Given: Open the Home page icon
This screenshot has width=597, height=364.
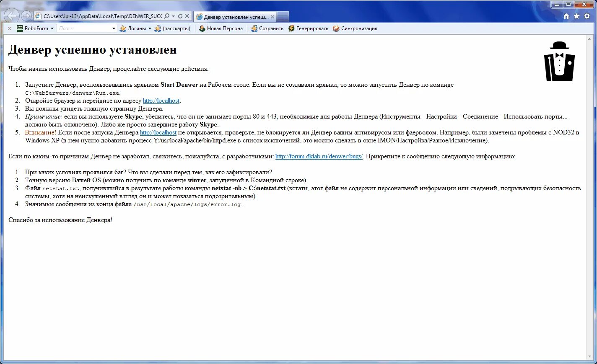Looking at the screenshot, I should 566,16.
